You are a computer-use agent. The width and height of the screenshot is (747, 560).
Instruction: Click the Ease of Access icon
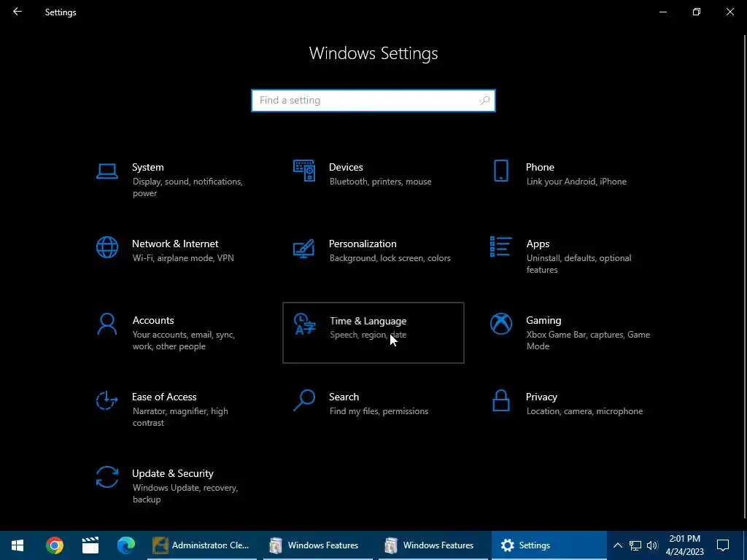pyautogui.click(x=107, y=400)
